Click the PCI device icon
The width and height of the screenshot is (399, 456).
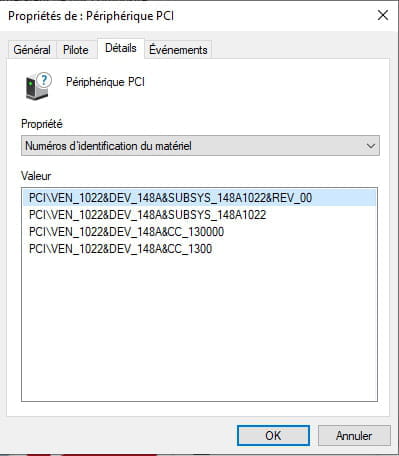point(38,86)
